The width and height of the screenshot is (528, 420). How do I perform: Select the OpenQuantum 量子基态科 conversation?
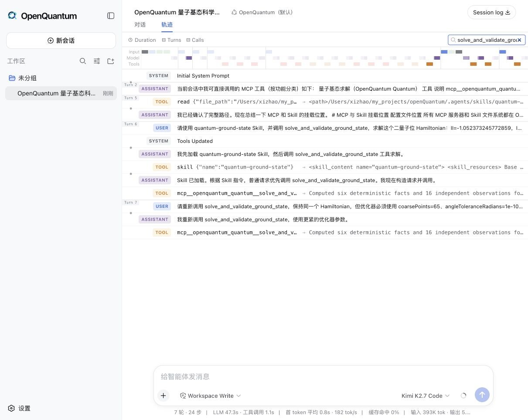point(61,93)
